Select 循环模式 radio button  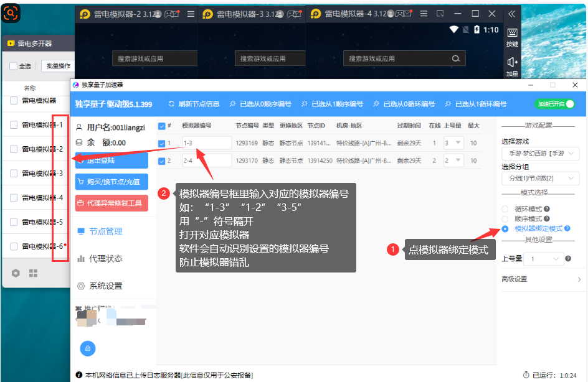click(505, 209)
